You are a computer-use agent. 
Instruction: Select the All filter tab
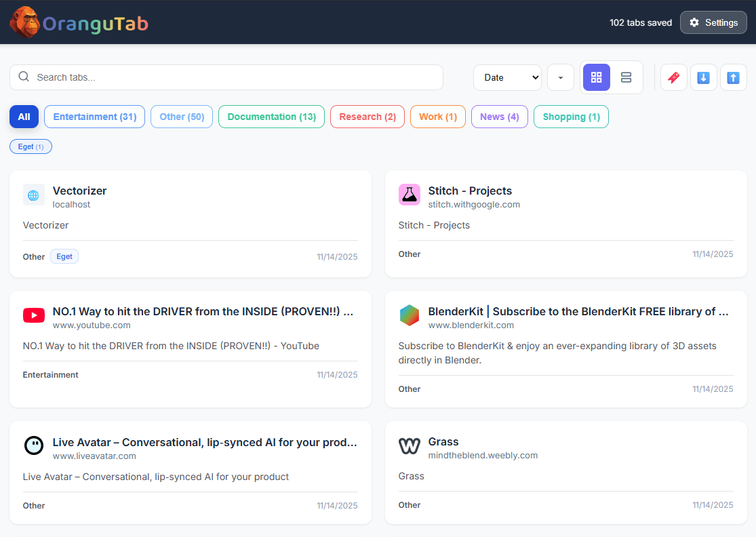24,117
